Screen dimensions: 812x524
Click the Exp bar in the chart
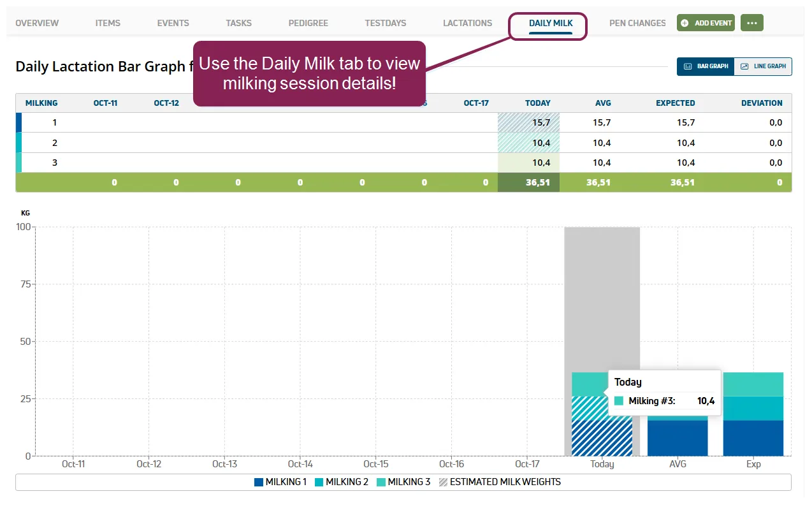coord(753,414)
